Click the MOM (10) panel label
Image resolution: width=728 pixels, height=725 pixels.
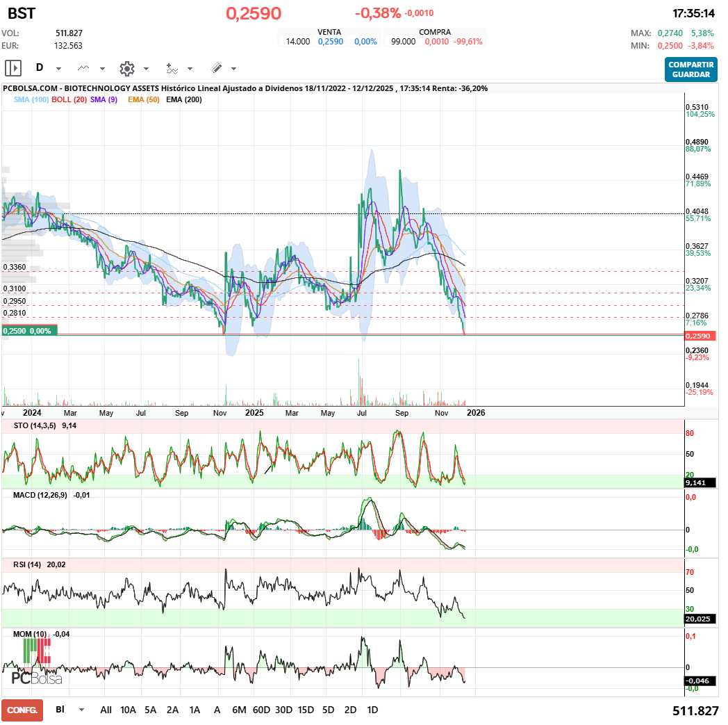(x=30, y=634)
